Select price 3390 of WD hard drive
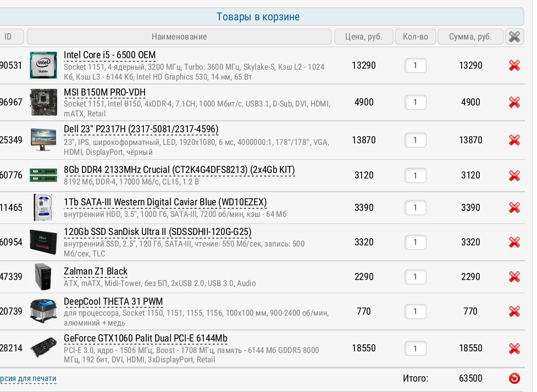 pos(364,208)
